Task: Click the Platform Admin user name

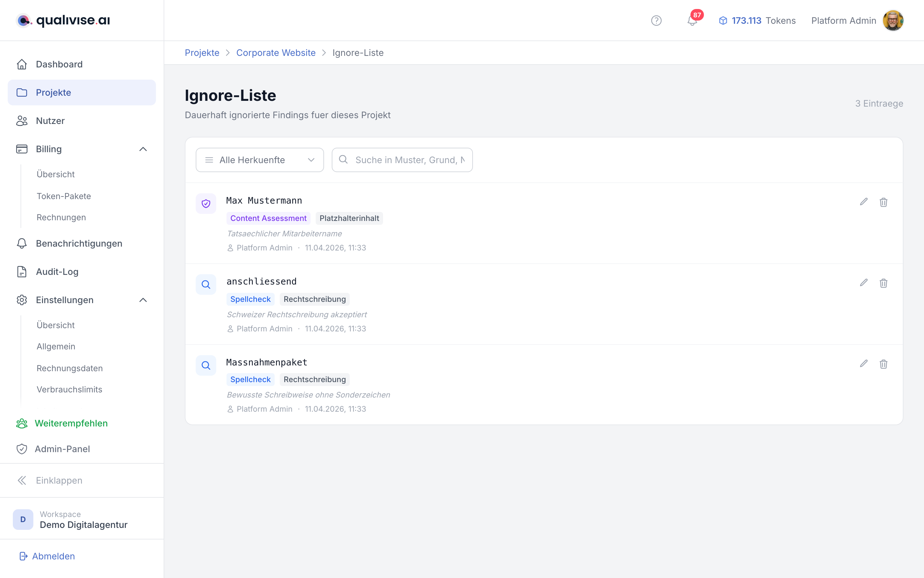Action: 843,21
